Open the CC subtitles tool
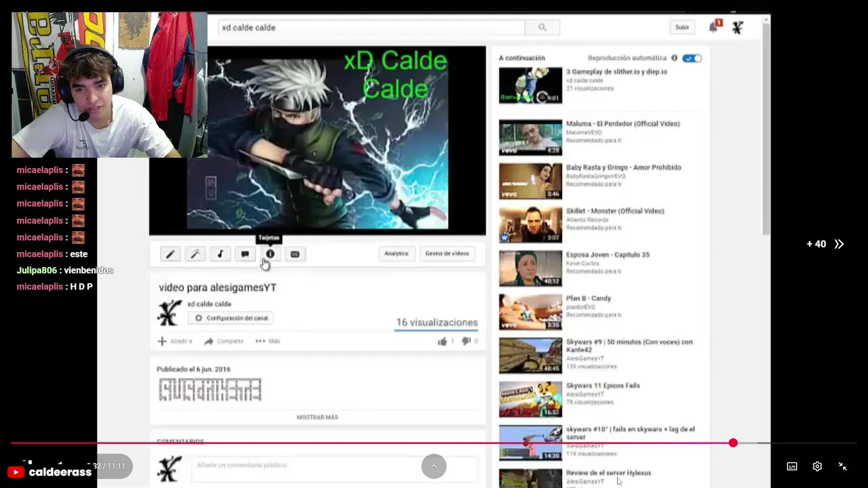Image resolution: width=868 pixels, height=488 pixels. click(295, 254)
